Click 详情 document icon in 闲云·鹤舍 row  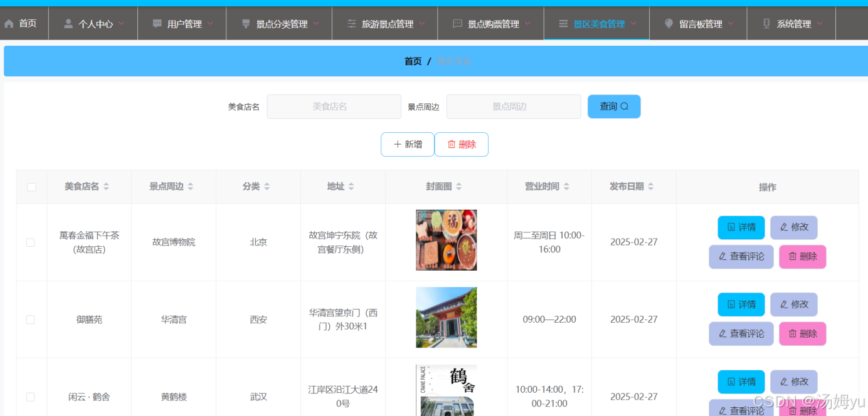point(731,382)
